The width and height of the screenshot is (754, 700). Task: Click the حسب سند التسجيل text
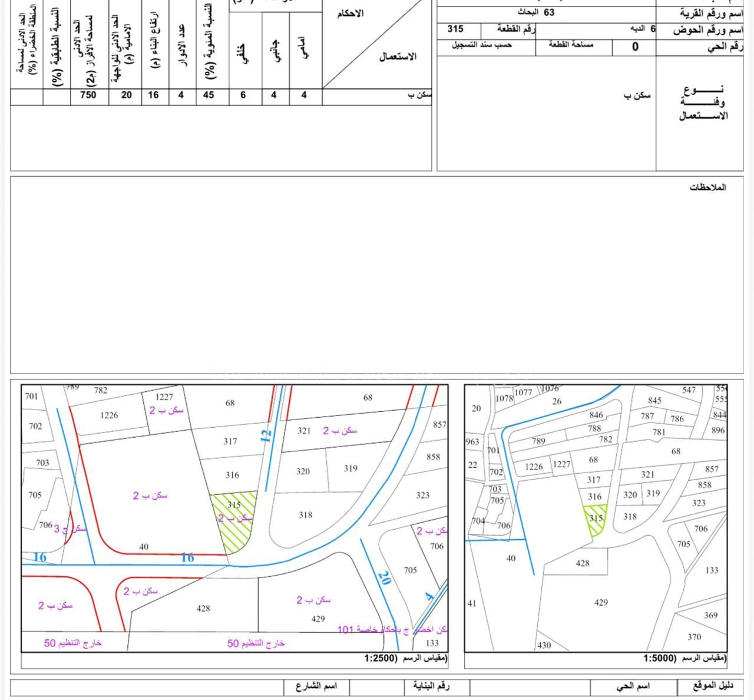coord(482,45)
